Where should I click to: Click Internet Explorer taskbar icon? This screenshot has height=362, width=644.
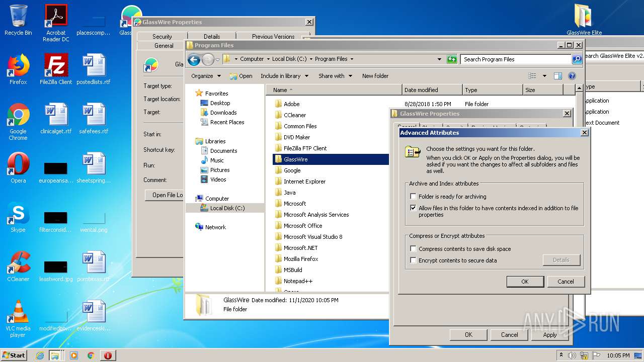pyautogui.click(x=40, y=355)
